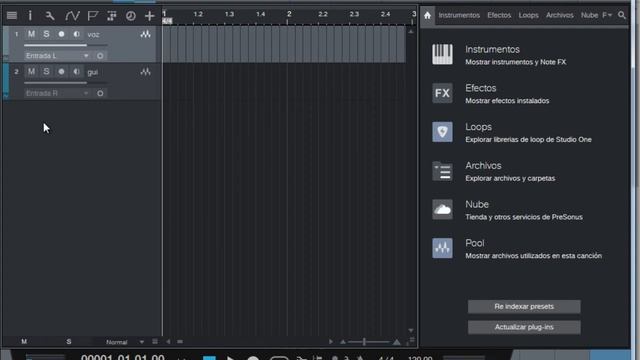This screenshot has height=360, width=640.
Task: Mute the voz track
Action: pos(31,34)
